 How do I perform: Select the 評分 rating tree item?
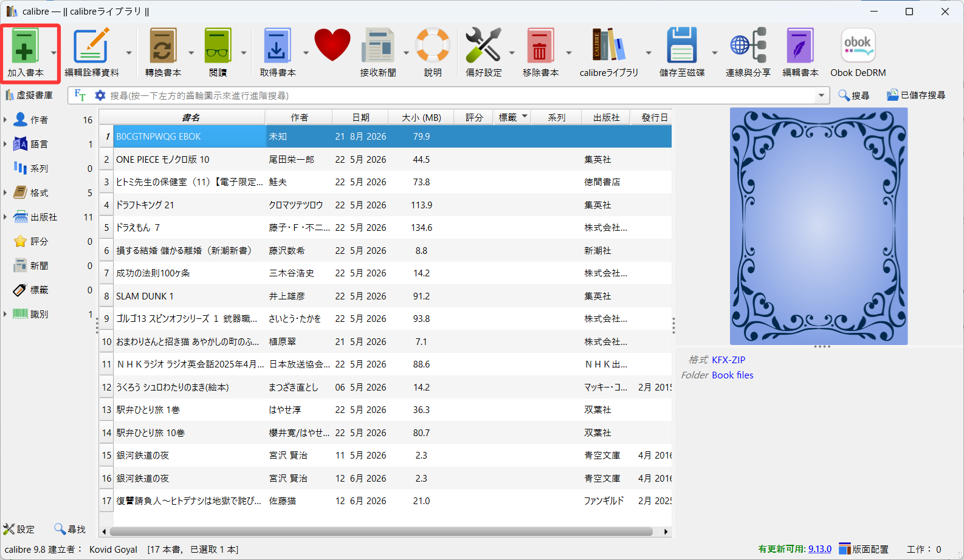(39, 241)
